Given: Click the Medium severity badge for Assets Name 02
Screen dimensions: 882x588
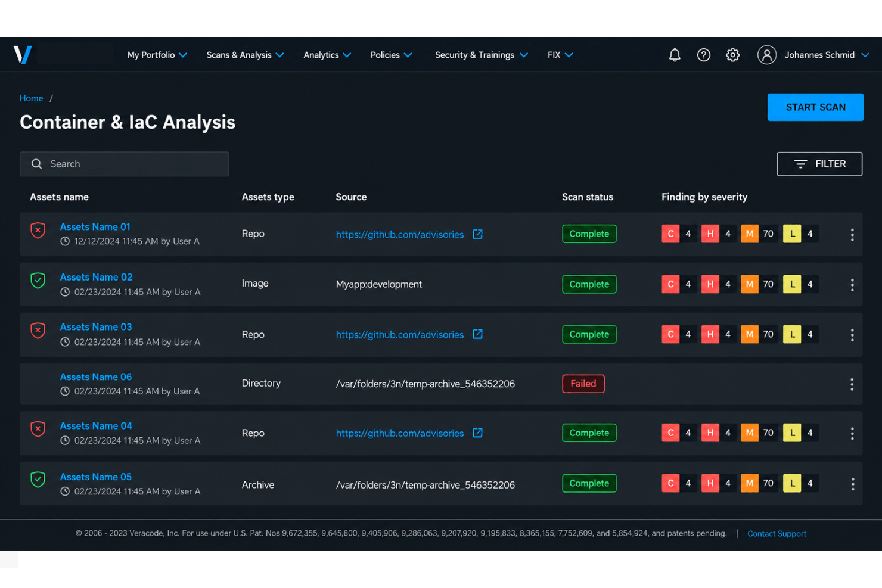Looking at the screenshot, I should click(x=750, y=284).
